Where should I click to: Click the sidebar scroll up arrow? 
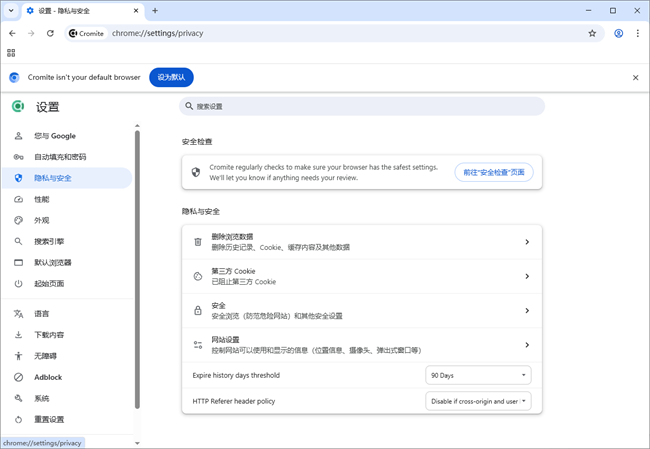[137, 126]
